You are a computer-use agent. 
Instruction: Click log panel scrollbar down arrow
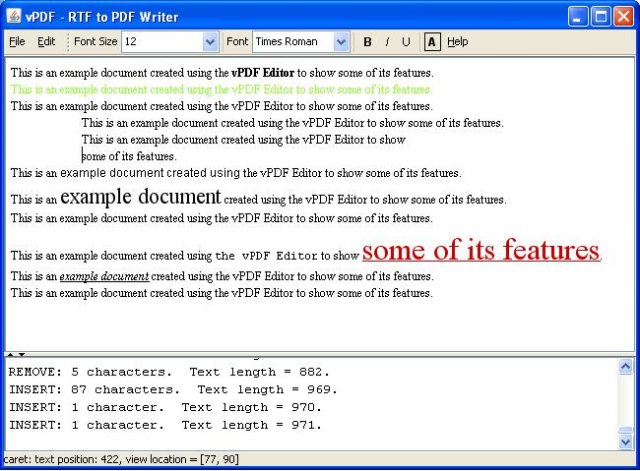point(625,442)
